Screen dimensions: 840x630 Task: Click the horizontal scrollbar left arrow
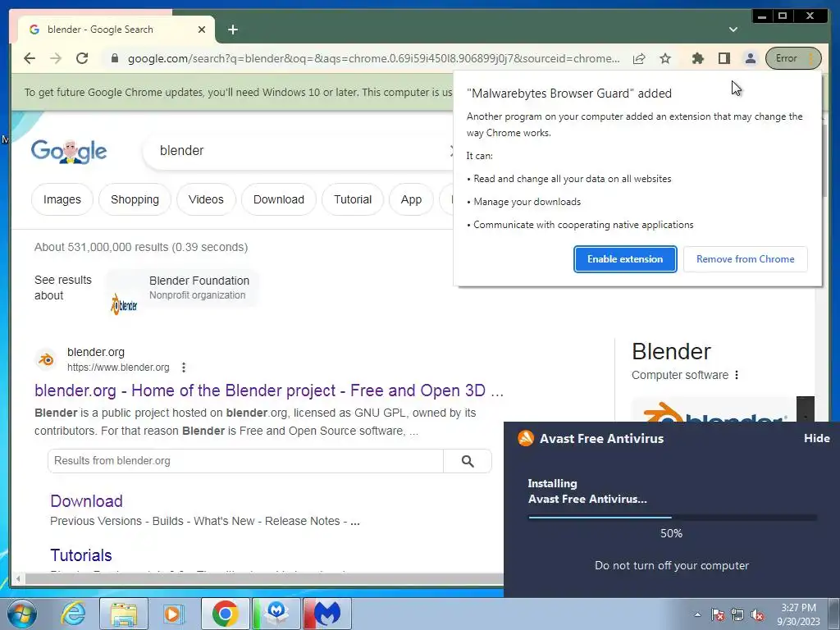click(x=18, y=578)
